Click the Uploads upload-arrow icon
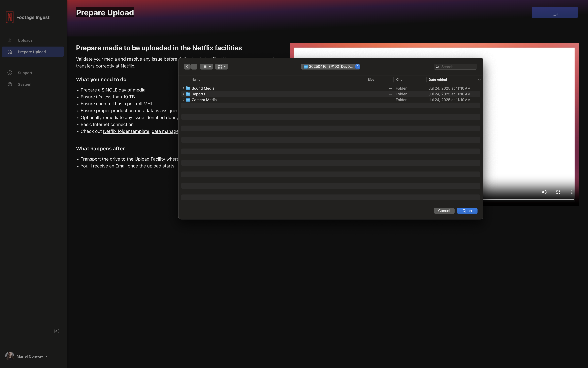This screenshot has width=588, height=368. pos(10,40)
